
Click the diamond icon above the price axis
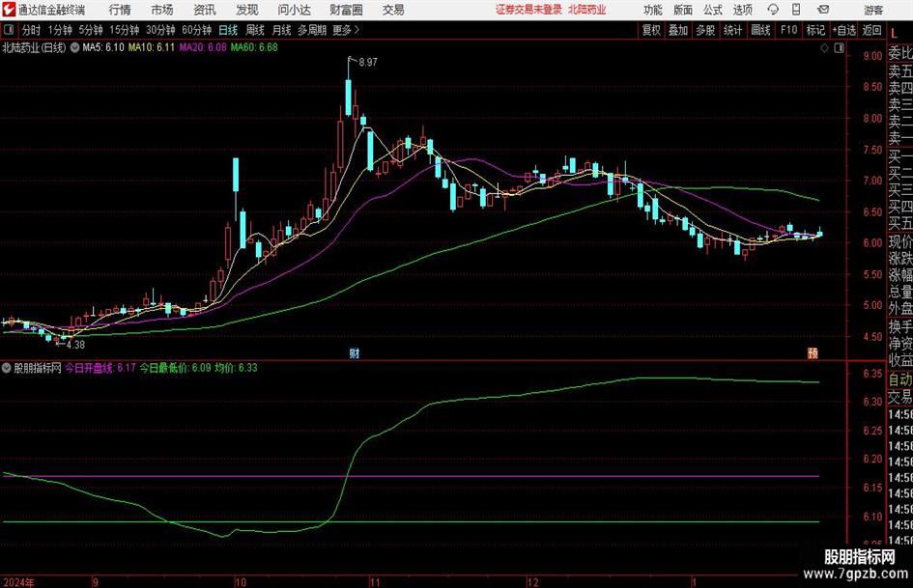point(824,48)
